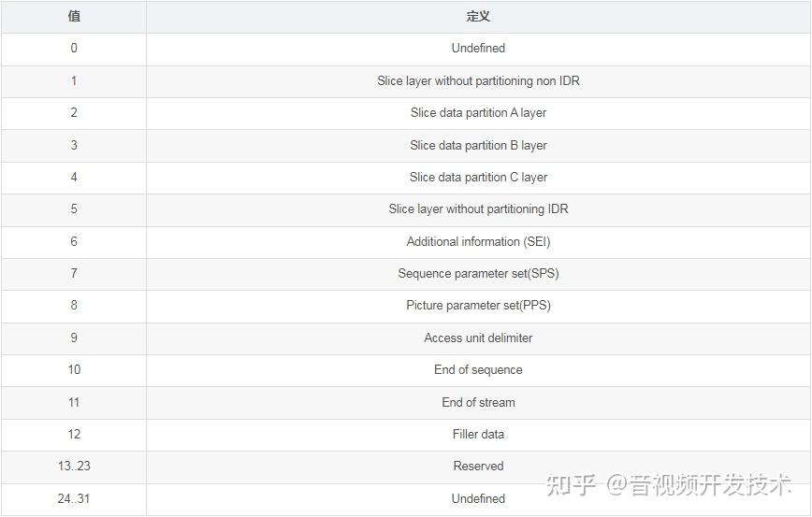Select "Additional information (SEI)" definition
The image size is (812, 517).
[x=478, y=241]
